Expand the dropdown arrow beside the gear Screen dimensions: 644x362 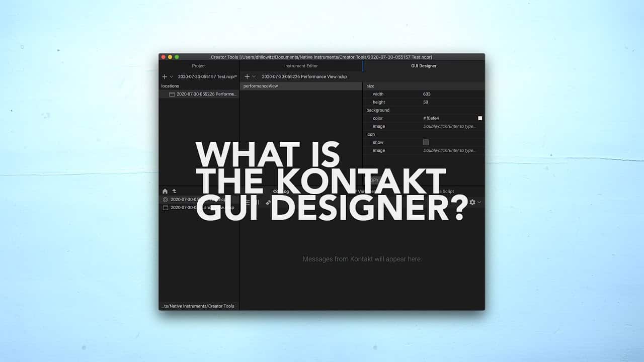point(479,202)
